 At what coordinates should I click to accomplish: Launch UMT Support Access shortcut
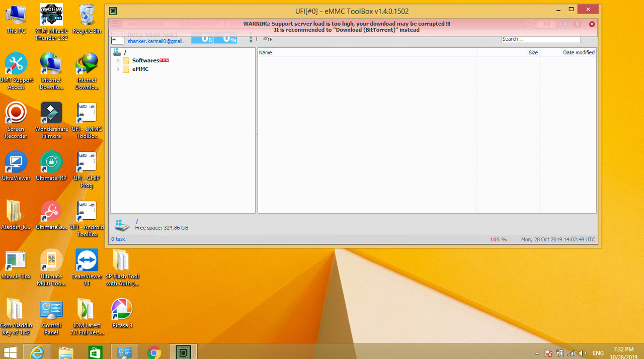(16, 71)
